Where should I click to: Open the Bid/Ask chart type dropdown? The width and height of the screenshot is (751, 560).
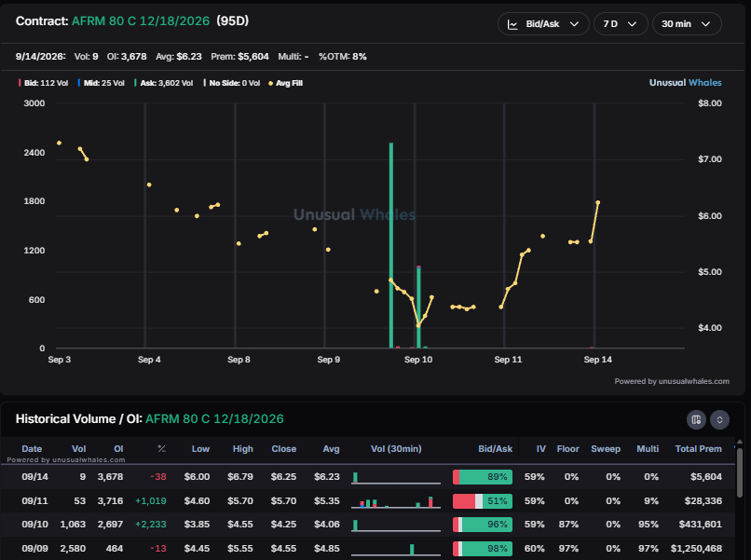tap(543, 24)
